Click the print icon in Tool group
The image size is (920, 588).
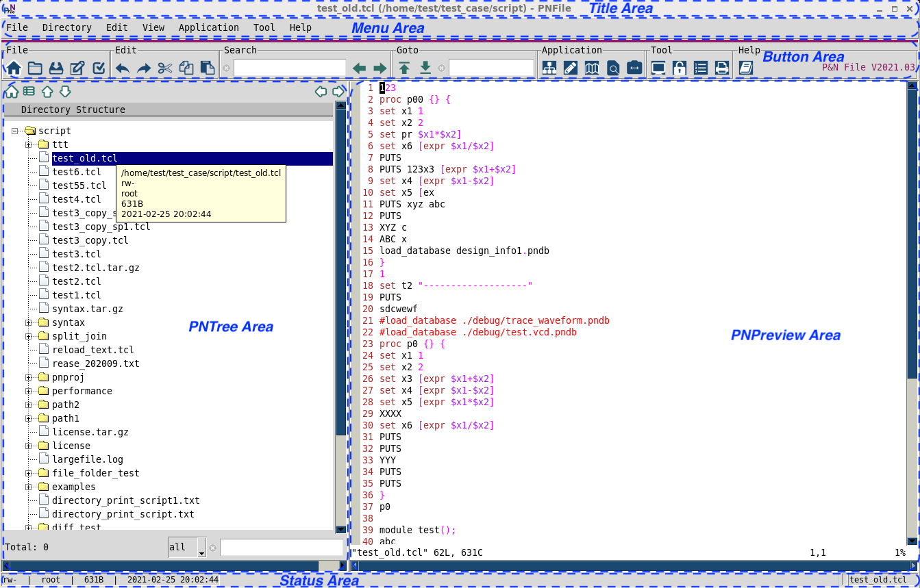pyautogui.click(x=722, y=68)
